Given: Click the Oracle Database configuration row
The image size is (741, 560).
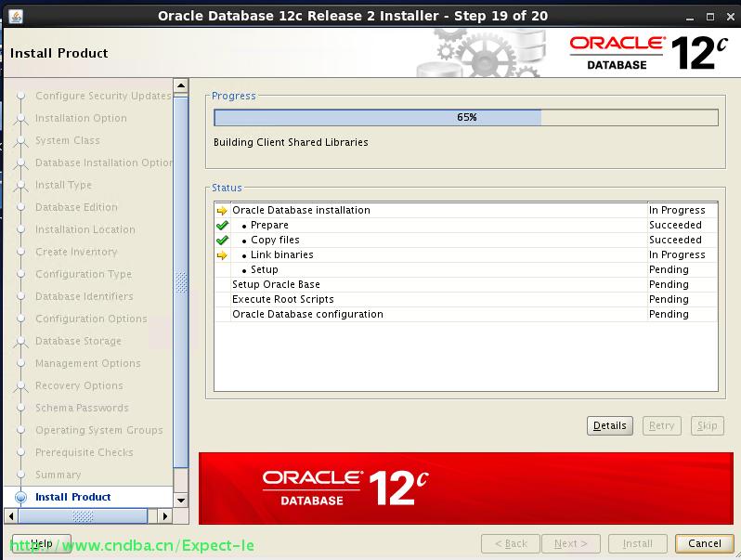Looking at the screenshot, I should pos(466,314).
